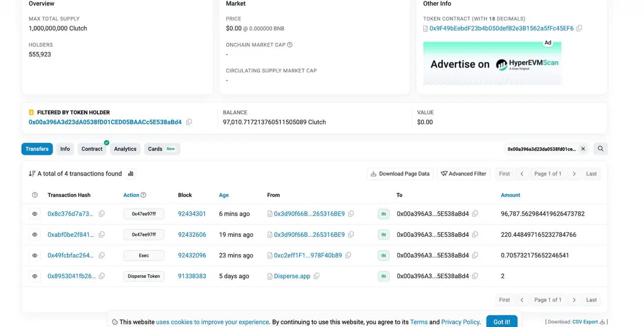Open block 92434301

coord(192,214)
